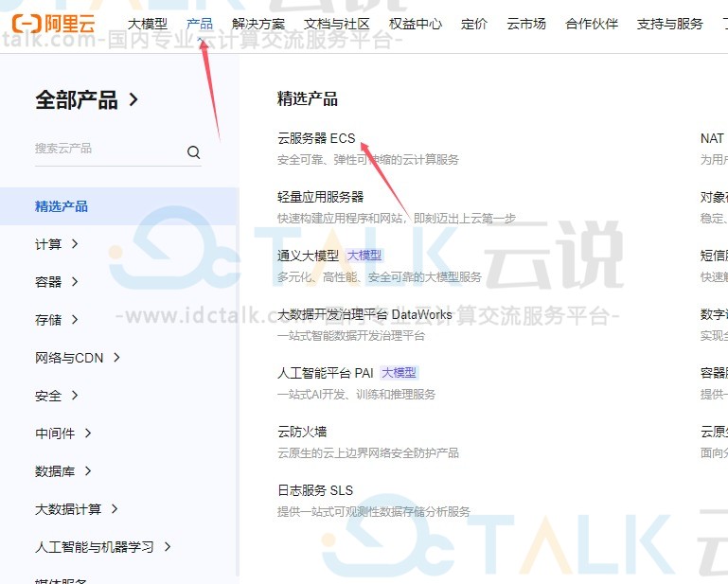Image resolution: width=728 pixels, height=584 pixels.
Task: Select the 计算 category
Action: point(48,244)
